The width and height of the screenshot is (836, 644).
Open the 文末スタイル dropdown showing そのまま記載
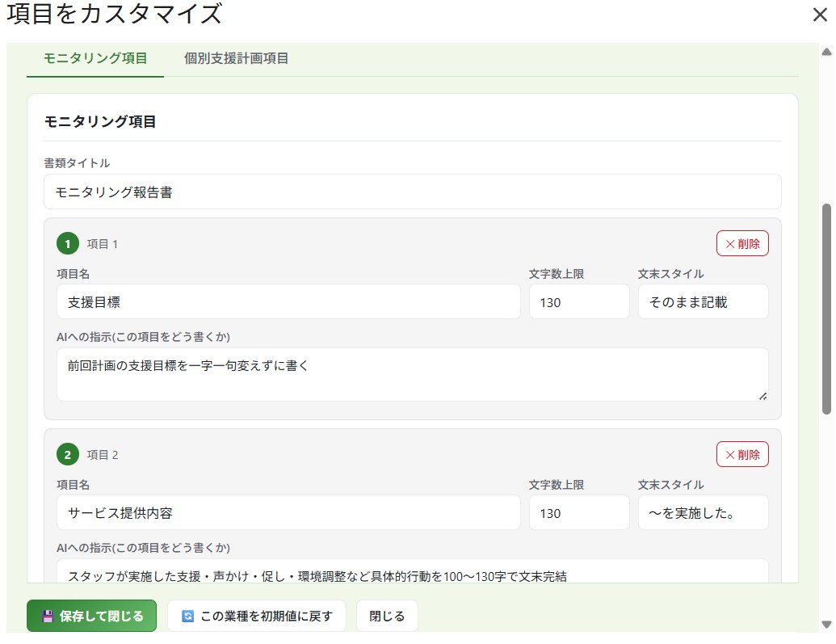pyautogui.click(x=704, y=301)
